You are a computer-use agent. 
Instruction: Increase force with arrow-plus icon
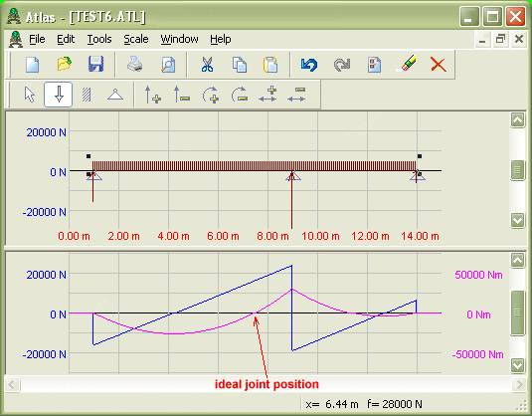click(x=152, y=95)
